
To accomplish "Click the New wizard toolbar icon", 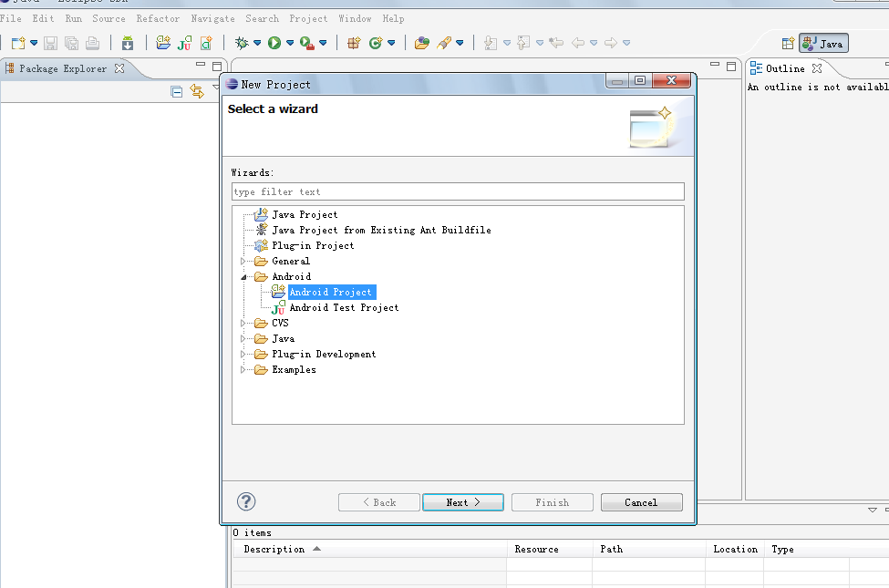I will tap(18, 43).
